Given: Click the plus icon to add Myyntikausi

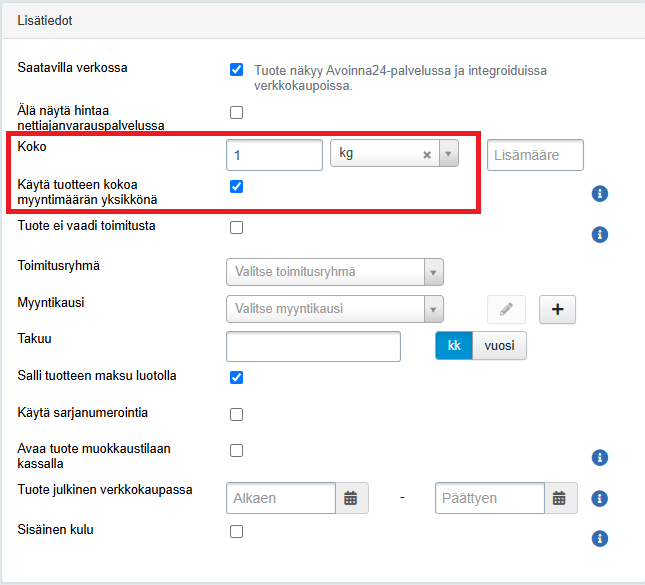Looking at the screenshot, I should coord(557,310).
